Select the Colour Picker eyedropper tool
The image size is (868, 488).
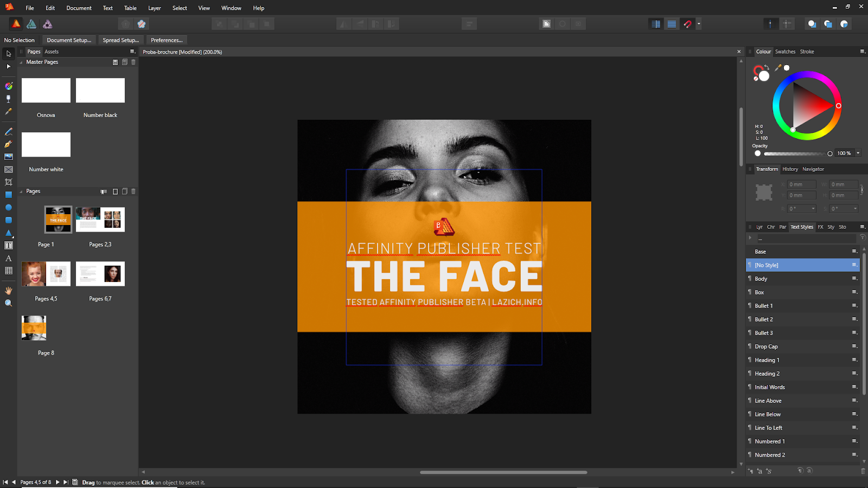[x=8, y=112]
